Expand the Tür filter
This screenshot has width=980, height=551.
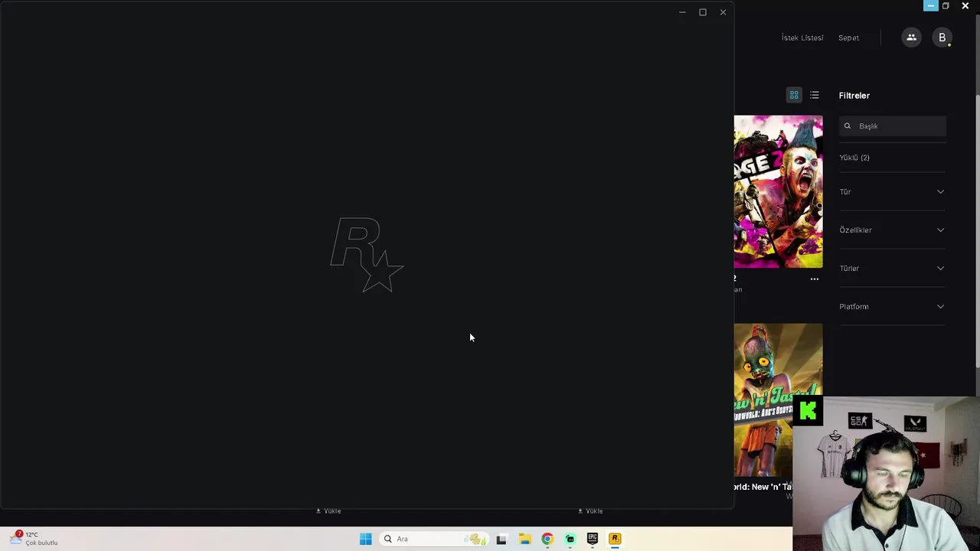pyautogui.click(x=892, y=192)
